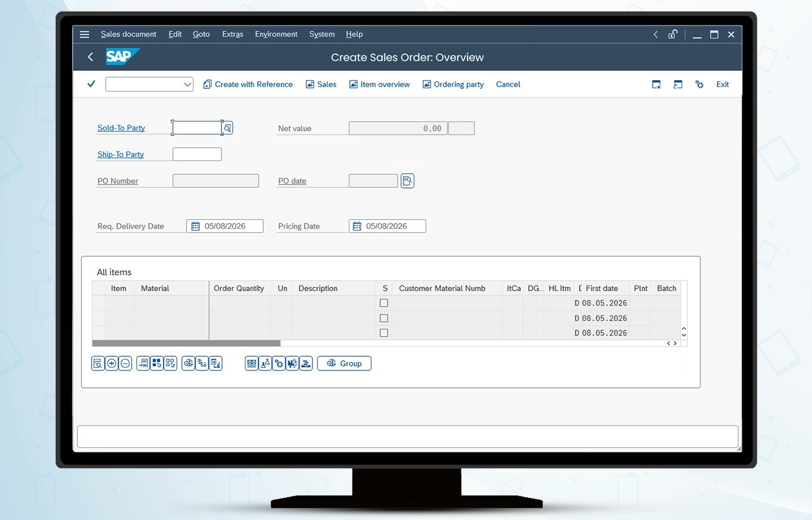Click the SAP logo

pyautogui.click(x=122, y=57)
